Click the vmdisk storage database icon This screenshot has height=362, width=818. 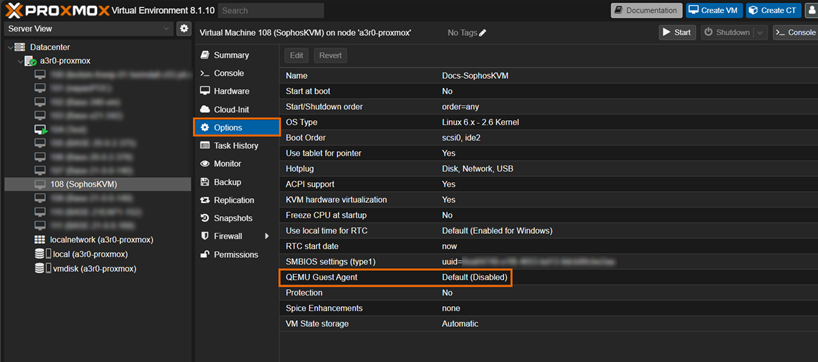pos(40,269)
